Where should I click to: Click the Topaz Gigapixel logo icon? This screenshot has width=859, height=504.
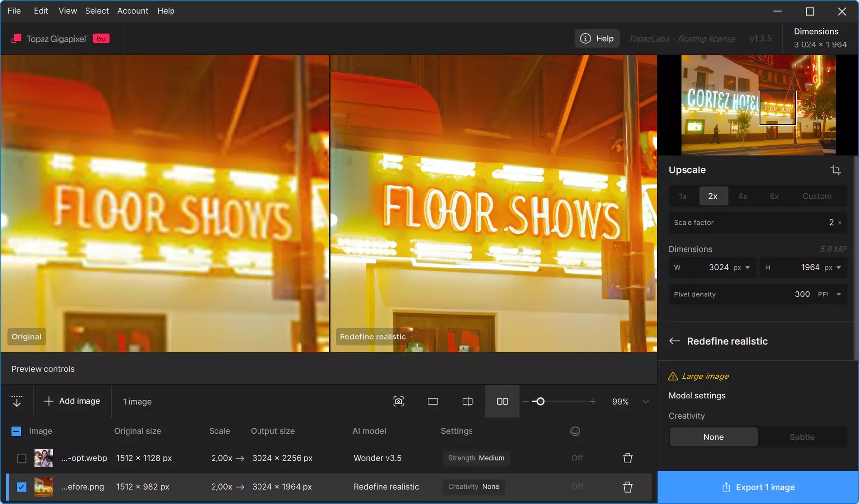point(16,39)
